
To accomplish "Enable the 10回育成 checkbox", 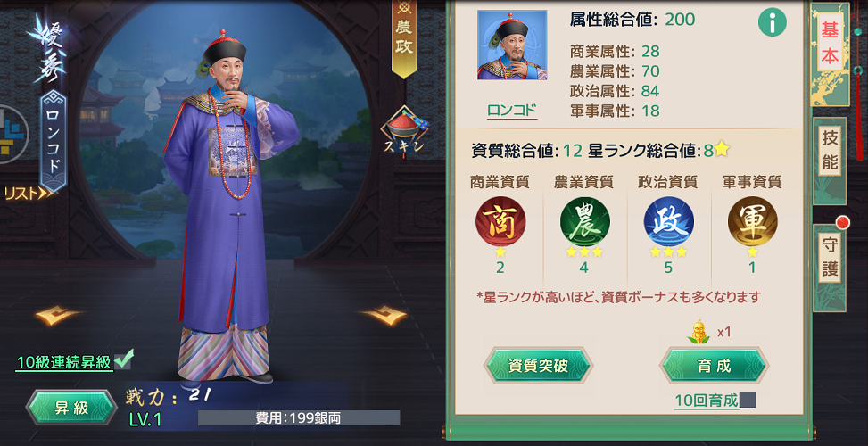I will click(x=748, y=401).
